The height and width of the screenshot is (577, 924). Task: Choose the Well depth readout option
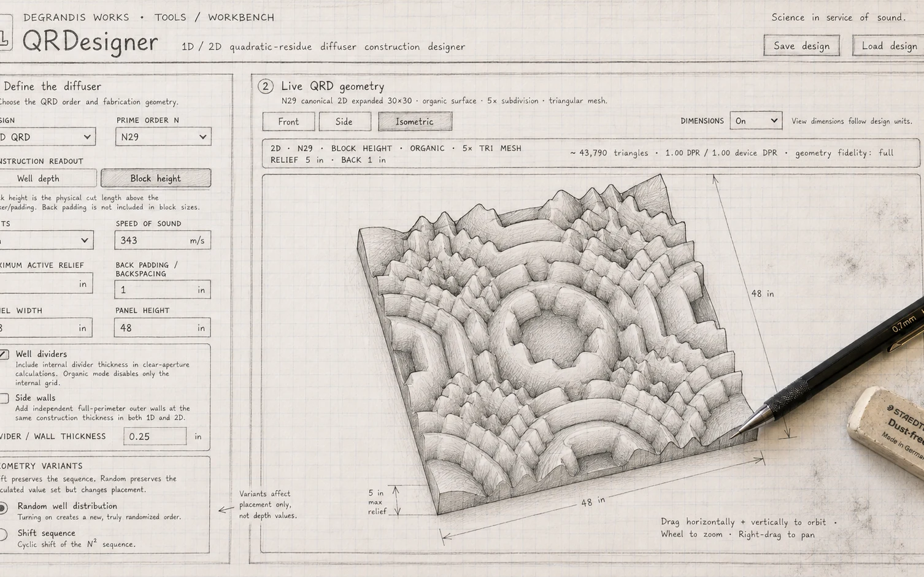point(47,178)
